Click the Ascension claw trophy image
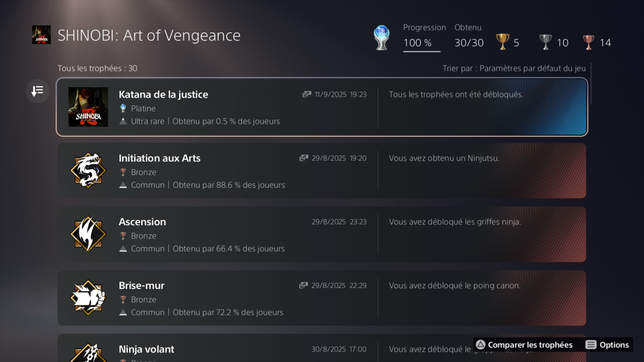Screen dimensions: 644x362 (88, 234)
